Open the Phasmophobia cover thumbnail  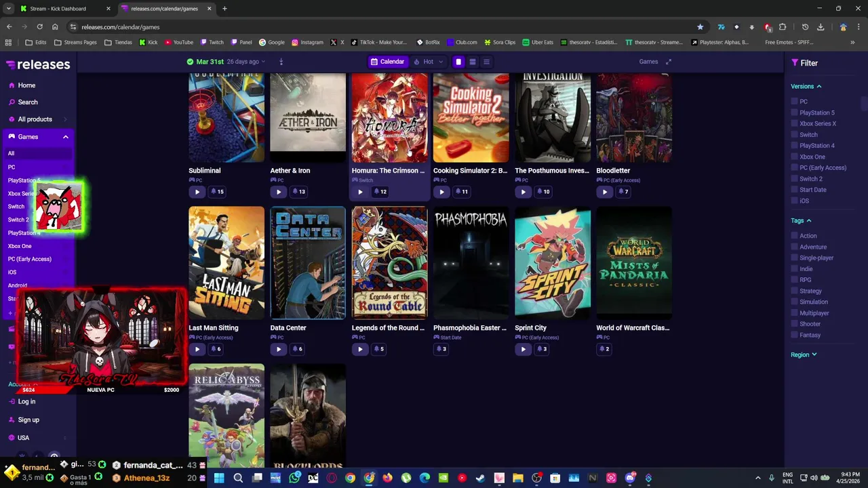click(x=471, y=262)
